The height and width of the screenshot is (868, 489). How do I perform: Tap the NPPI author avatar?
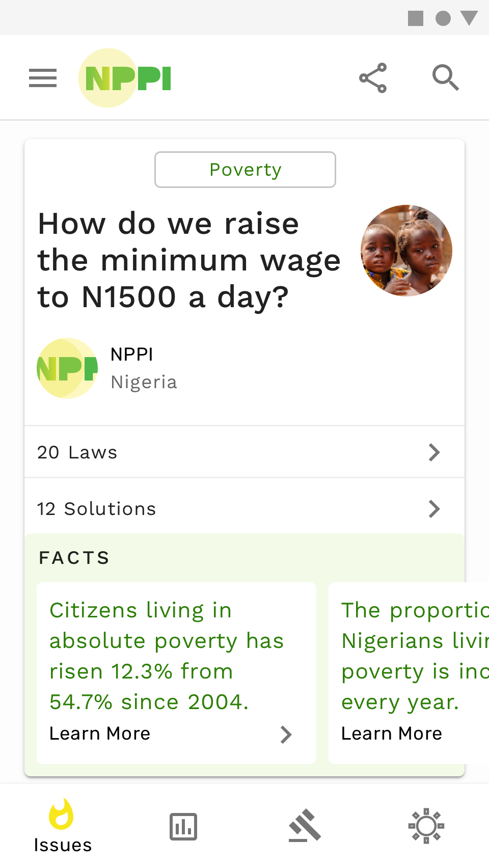click(x=67, y=368)
